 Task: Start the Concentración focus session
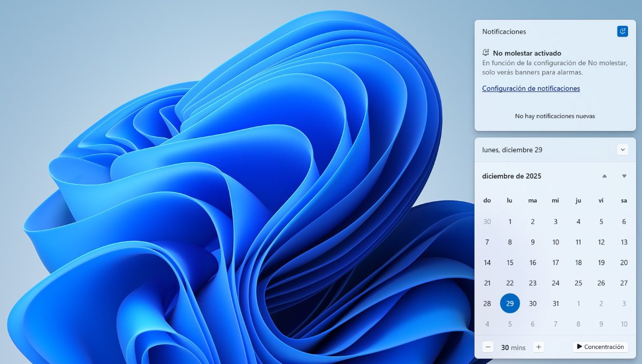click(600, 347)
